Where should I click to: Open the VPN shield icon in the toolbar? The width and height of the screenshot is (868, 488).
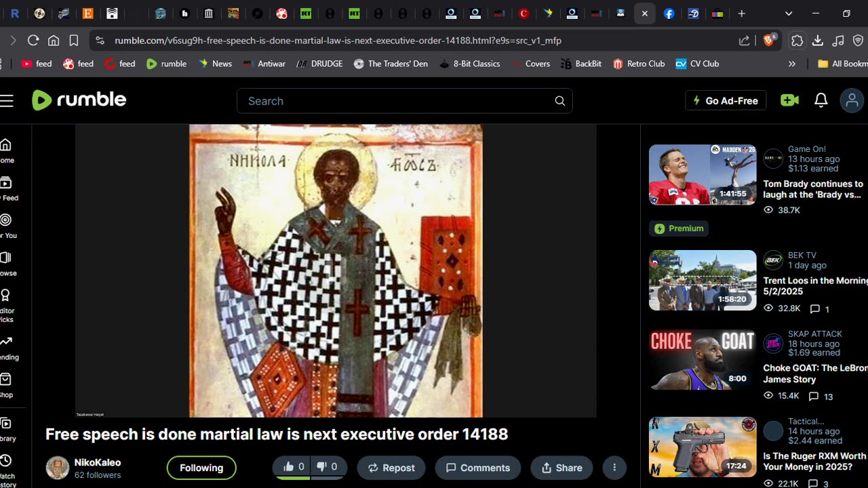tap(859, 41)
